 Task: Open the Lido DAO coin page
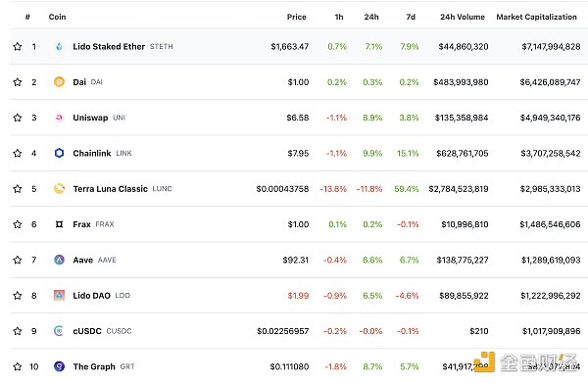tap(91, 296)
